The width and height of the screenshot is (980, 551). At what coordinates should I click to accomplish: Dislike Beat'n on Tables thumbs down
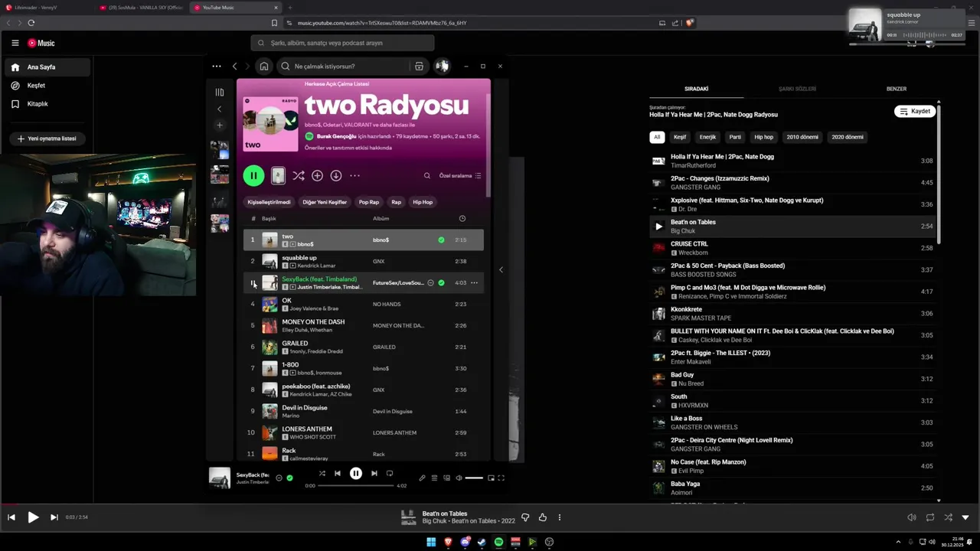click(x=525, y=517)
